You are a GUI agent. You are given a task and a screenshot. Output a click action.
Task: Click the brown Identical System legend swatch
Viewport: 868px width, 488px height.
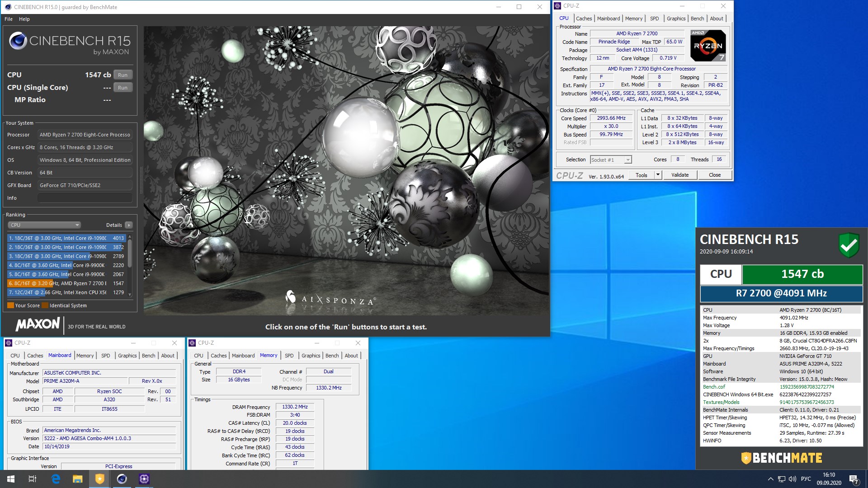pos(45,305)
